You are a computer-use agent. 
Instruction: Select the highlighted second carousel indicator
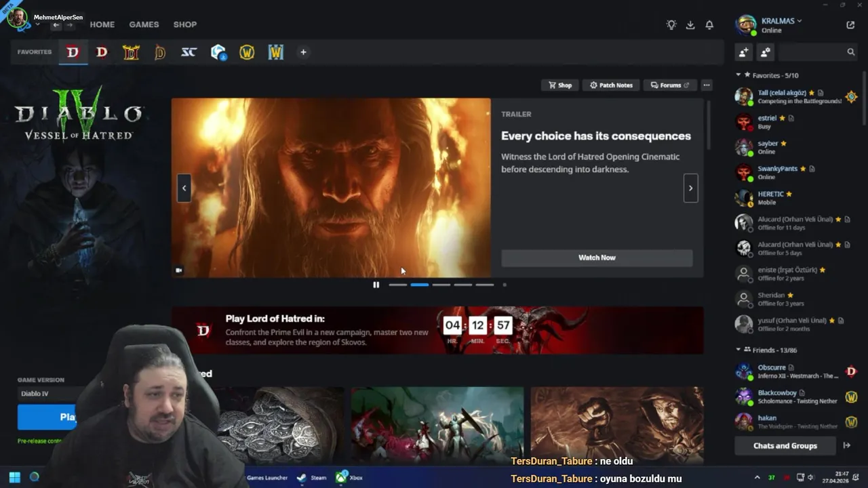point(420,285)
